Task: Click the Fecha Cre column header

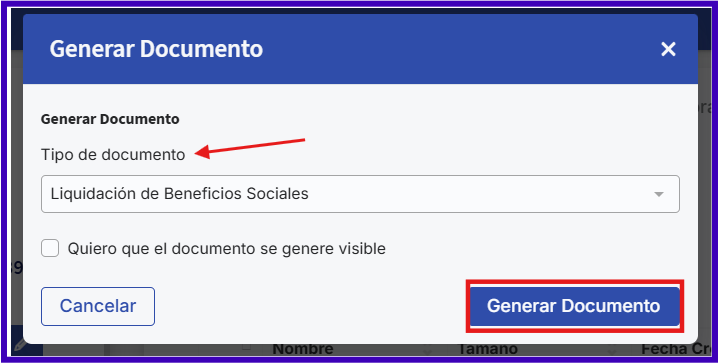Action: (676, 350)
